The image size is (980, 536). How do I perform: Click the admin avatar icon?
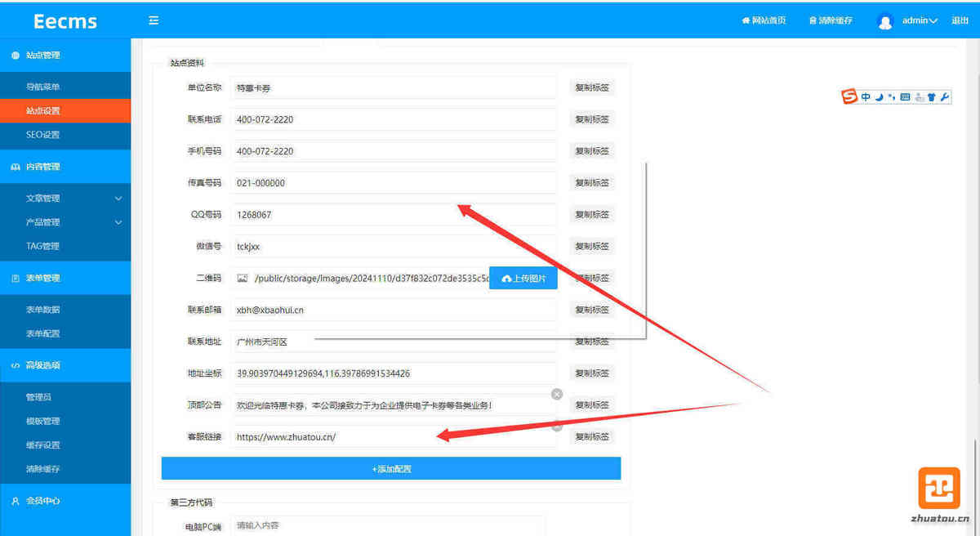885,21
